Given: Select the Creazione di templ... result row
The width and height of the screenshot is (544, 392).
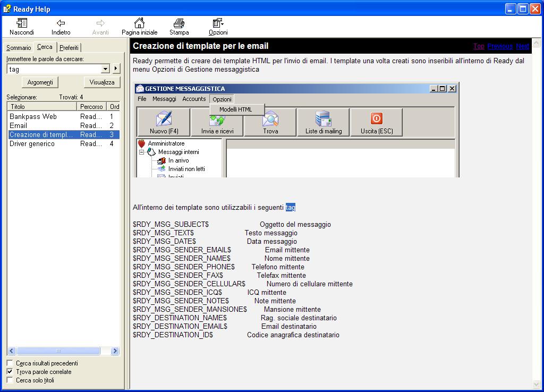Looking at the screenshot, I should click(x=64, y=134).
